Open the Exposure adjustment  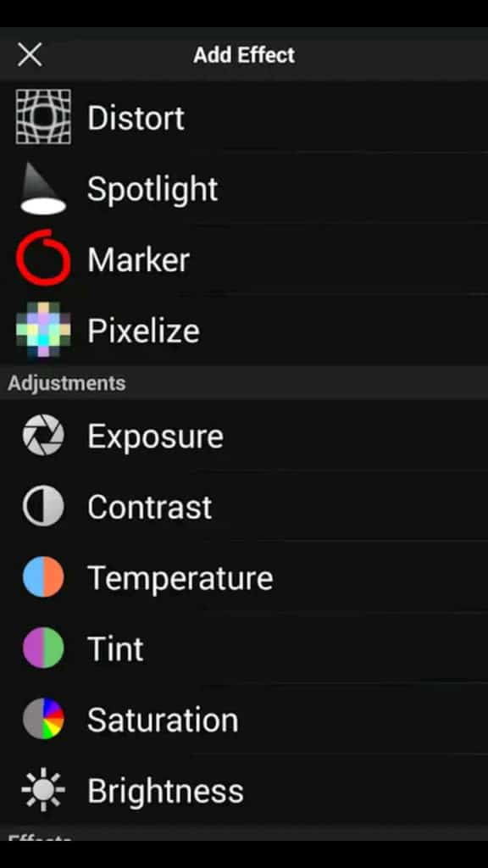click(244, 436)
